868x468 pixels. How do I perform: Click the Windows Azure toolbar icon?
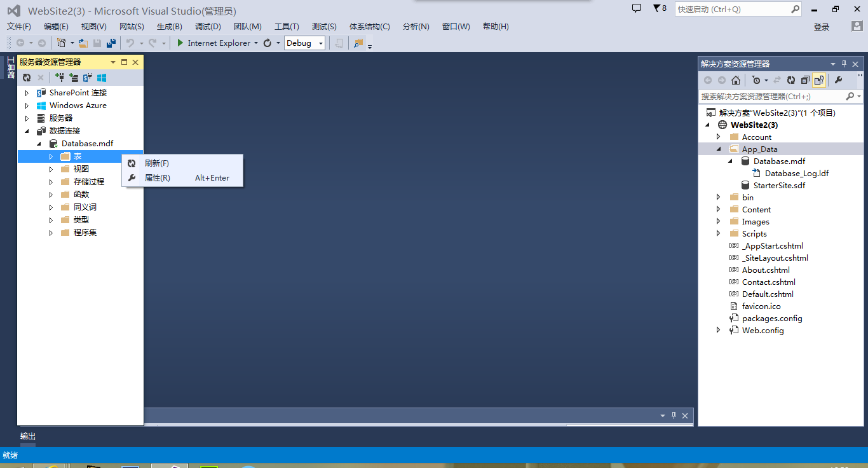[x=102, y=78]
